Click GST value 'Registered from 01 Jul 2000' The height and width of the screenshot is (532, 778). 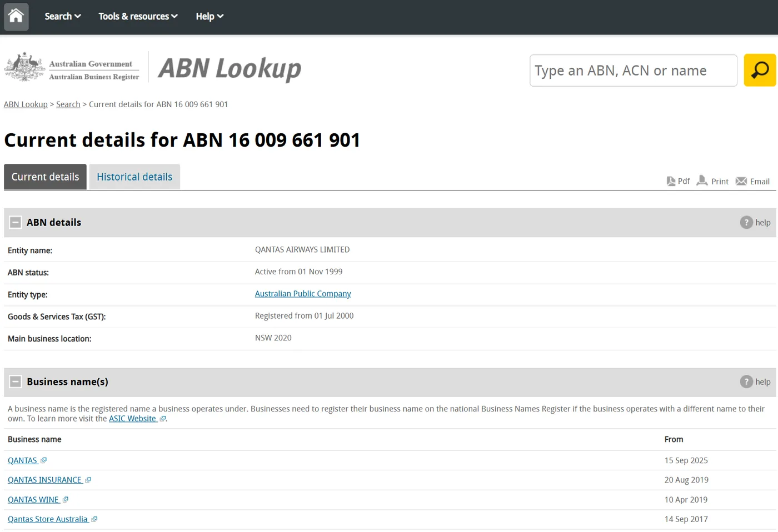point(304,316)
